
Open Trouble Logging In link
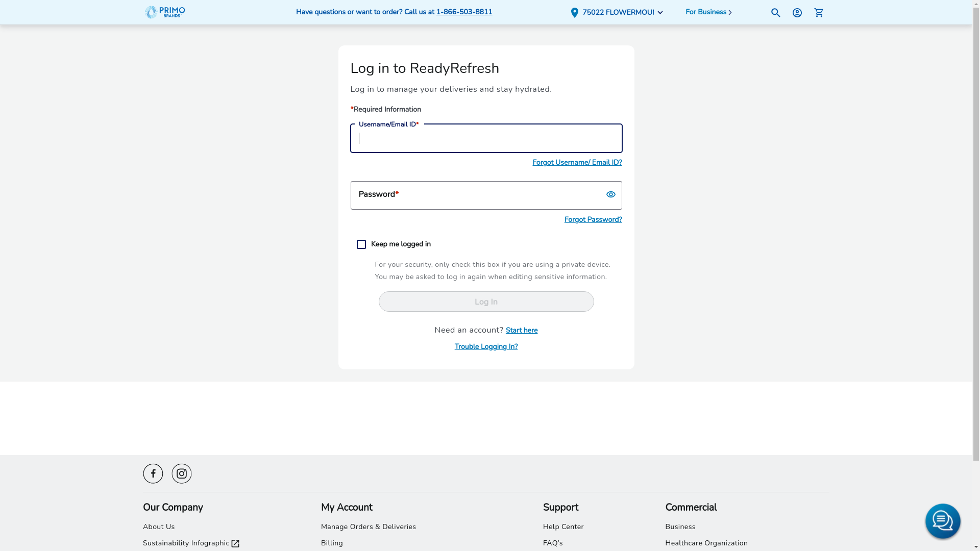[486, 346]
